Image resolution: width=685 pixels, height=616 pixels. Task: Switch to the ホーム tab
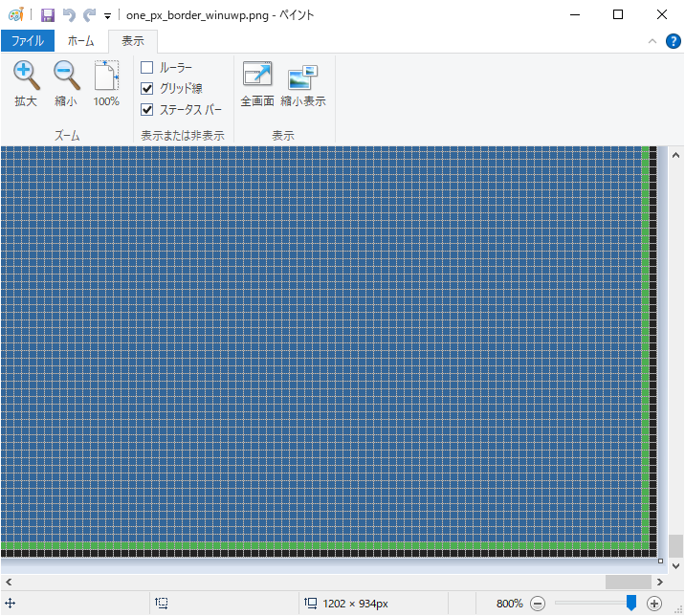(x=80, y=40)
